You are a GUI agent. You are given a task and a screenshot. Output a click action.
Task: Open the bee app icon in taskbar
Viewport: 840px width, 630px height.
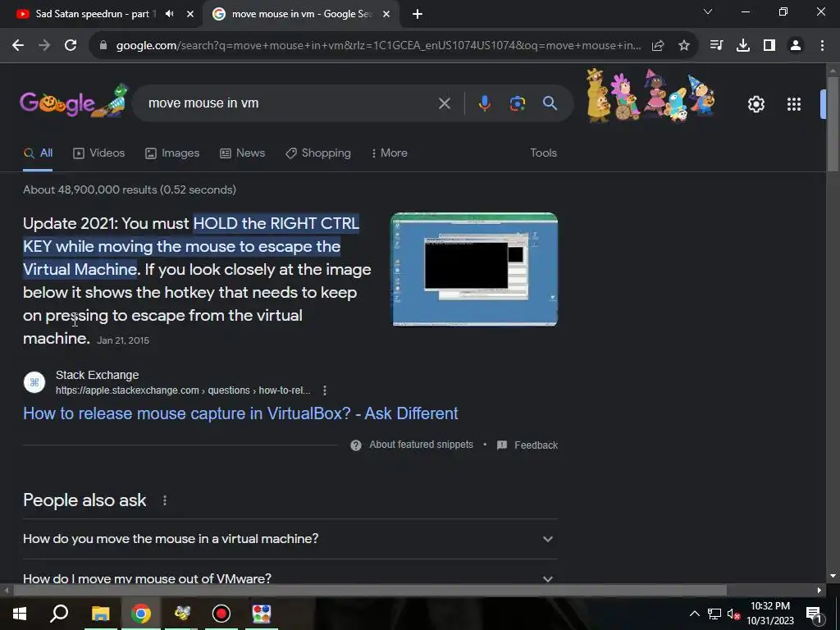coord(181,614)
